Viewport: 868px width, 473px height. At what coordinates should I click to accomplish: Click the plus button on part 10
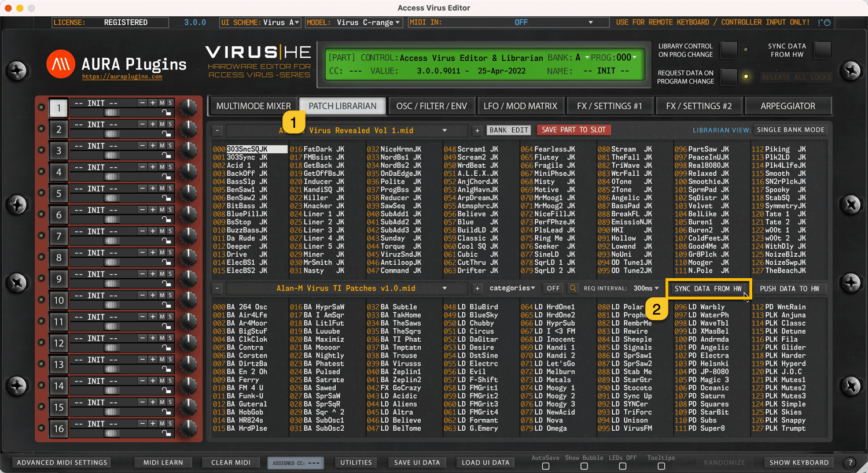tap(152, 295)
